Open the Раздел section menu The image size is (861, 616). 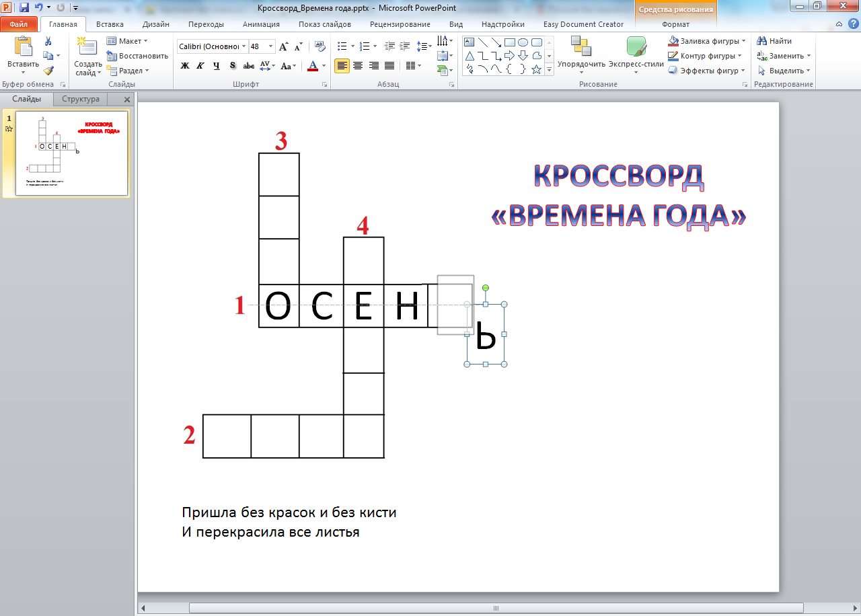(x=128, y=71)
